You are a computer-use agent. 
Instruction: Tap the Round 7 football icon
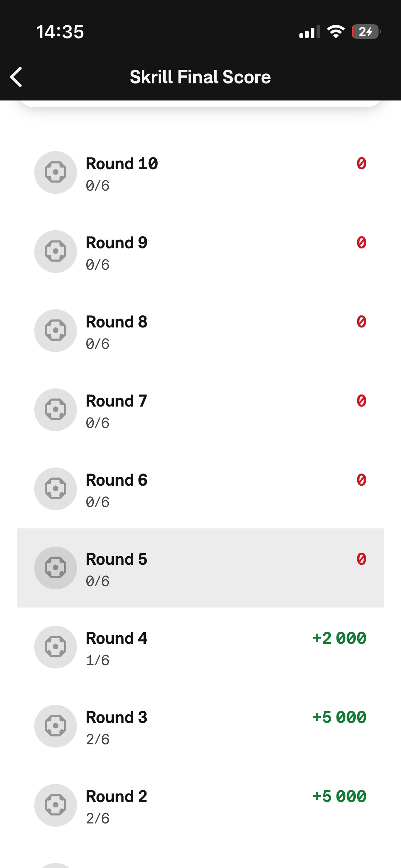pyautogui.click(x=56, y=410)
